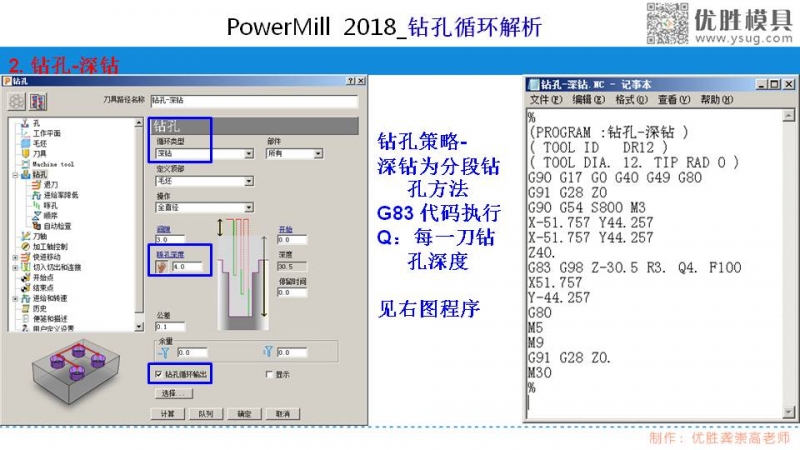Click the 确定 button
This screenshot has height=450, width=800.
coord(244,414)
